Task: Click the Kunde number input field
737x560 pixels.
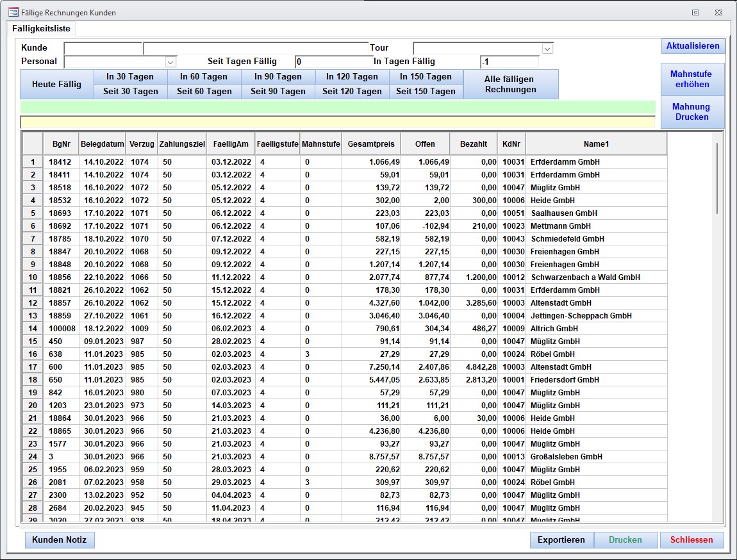Action: tap(103, 49)
